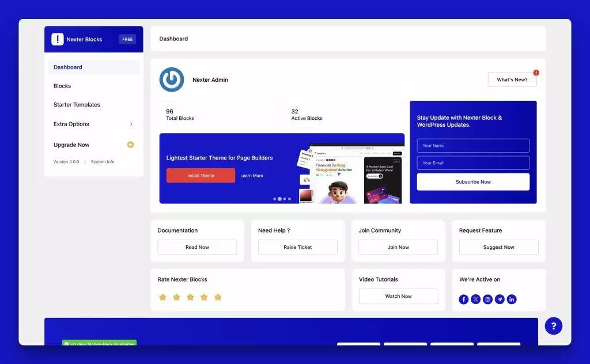Click the crown icon beside Upgrade Now
590x364 pixels.
pos(130,145)
